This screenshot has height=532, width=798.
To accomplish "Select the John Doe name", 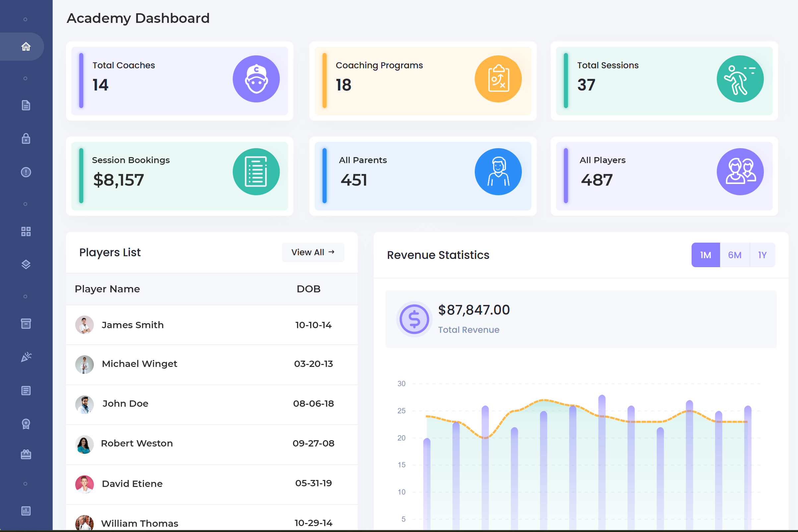I will (x=125, y=403).
